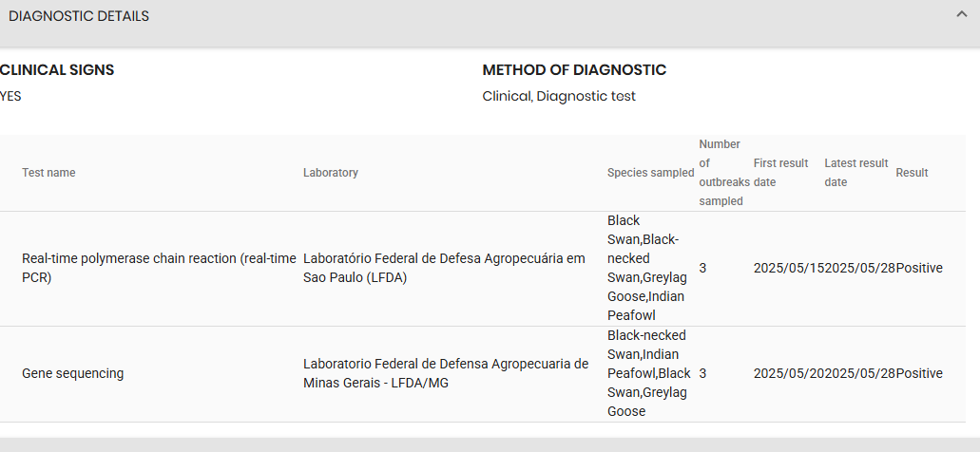This screenshot has height=452, width=980.
Task: Select the Real-time polymerase chain reaction row
Action: [483, 269]
